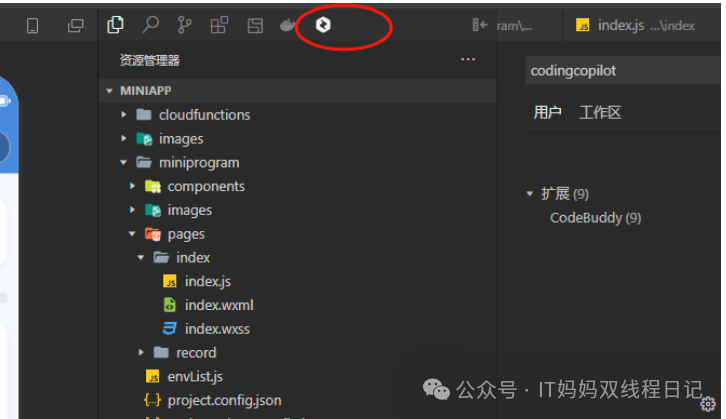Expand the record folder

(141, 352)
